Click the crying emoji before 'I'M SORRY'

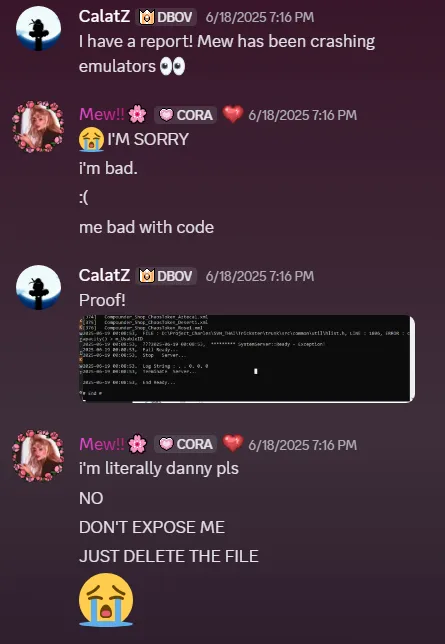pos(91,139)
